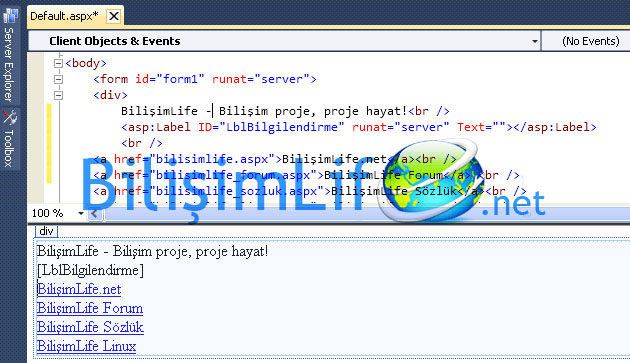Collapse the div tag outline

pyautogui.click(x=58, y=95)
